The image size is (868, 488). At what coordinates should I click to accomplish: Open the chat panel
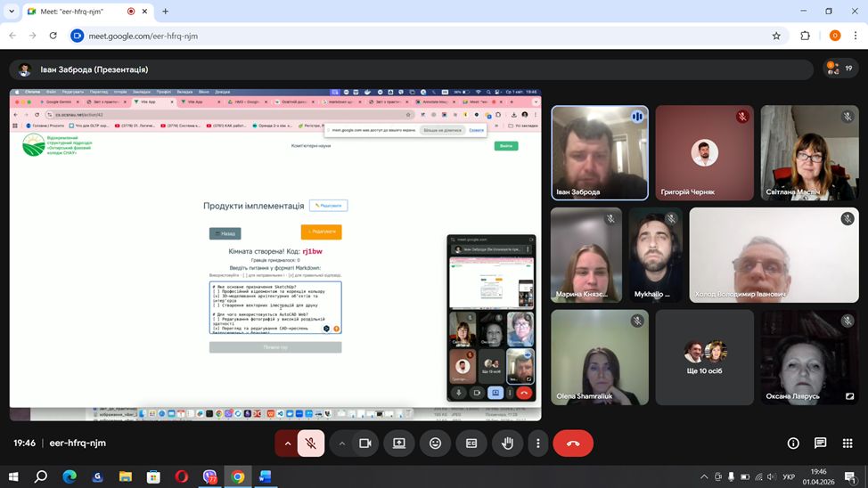821,443
